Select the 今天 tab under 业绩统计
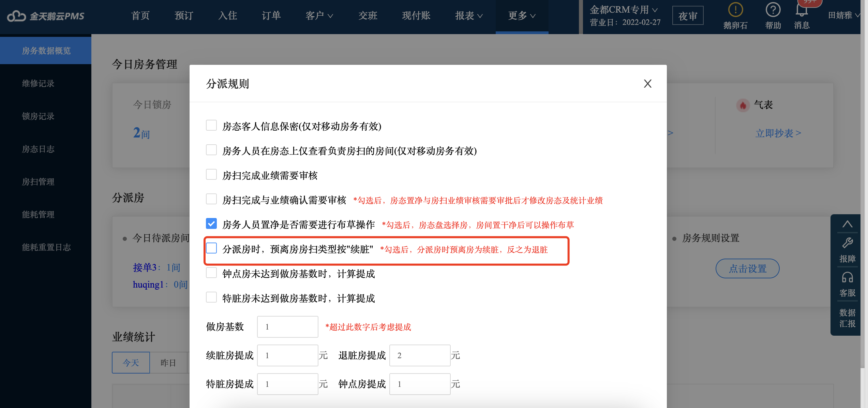Viewport: 868px width, 408px height. click(x=131, y=362)
